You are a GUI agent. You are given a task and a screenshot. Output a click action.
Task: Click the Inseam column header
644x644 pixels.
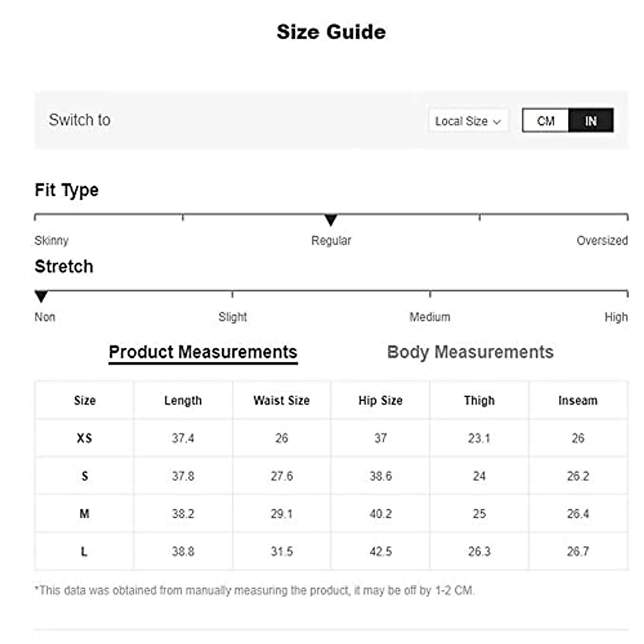(577, 400)
